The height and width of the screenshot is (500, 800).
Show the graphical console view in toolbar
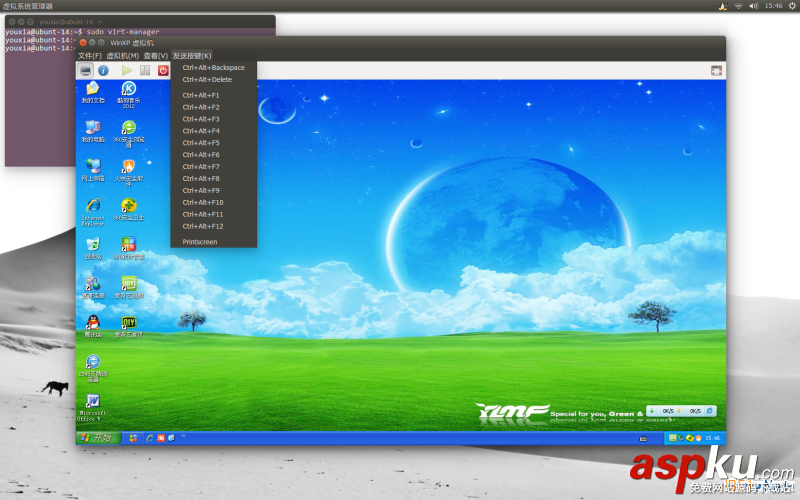point(85,70)
